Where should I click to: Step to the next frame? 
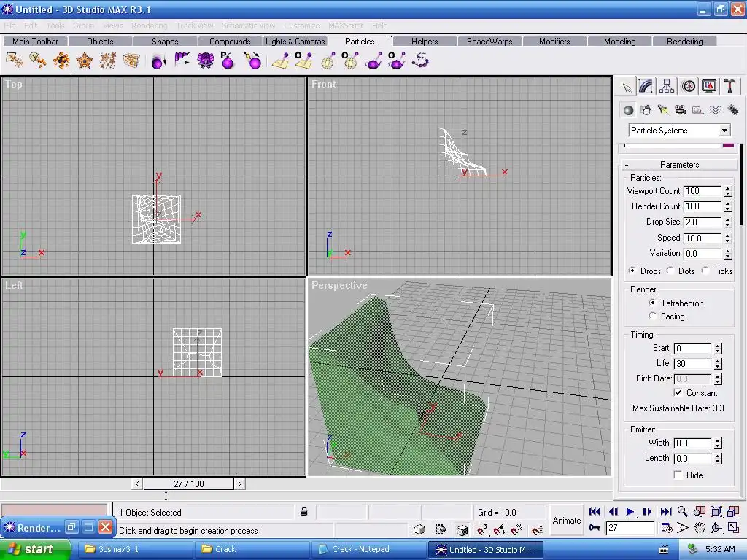pyautogui.click(x=647, y=511)
